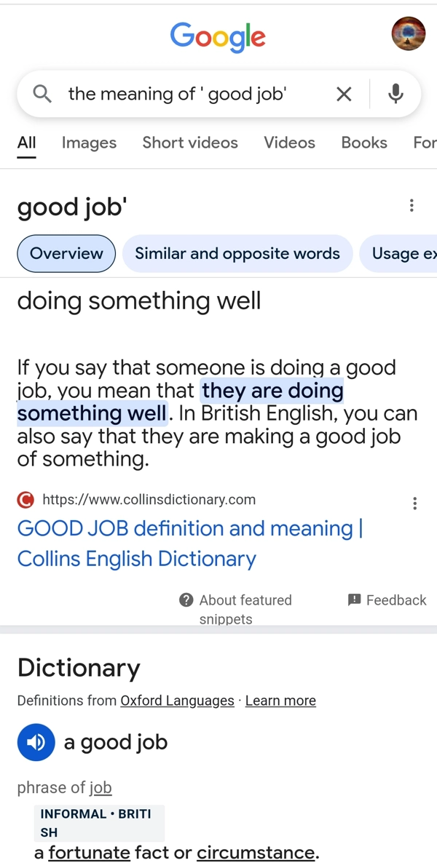Open three-dot menu beside 'good job'
The image size is (437, 868).
[412, 206]
